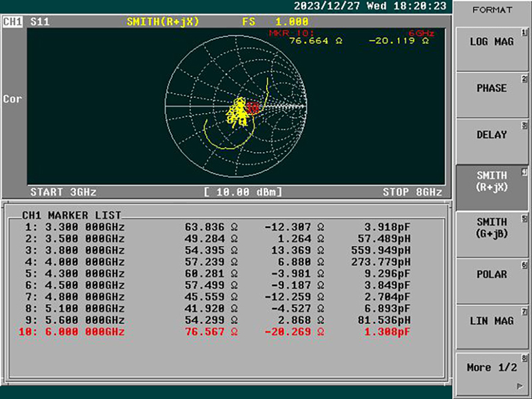Switch display format to DELAY

coord(491,142)
